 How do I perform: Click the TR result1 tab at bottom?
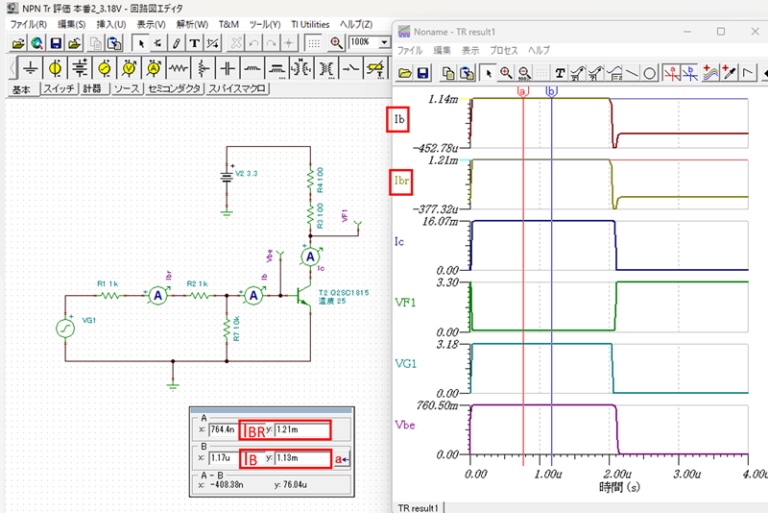pyautogui.click(x=418, y=507)
